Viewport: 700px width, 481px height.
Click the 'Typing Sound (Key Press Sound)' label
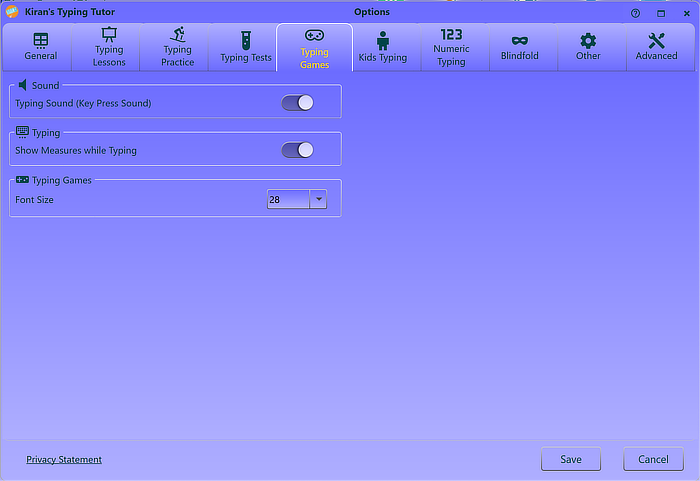pyautogui.click(x=83, y=103)
